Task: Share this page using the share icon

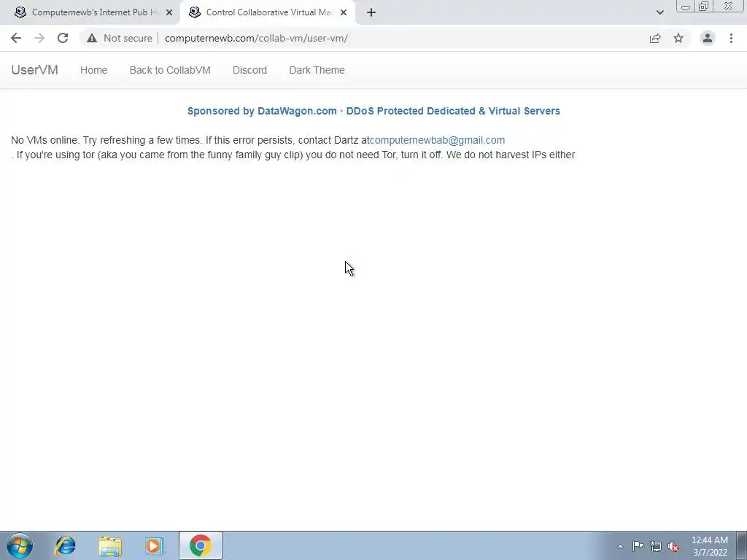Action: (655, 38)
